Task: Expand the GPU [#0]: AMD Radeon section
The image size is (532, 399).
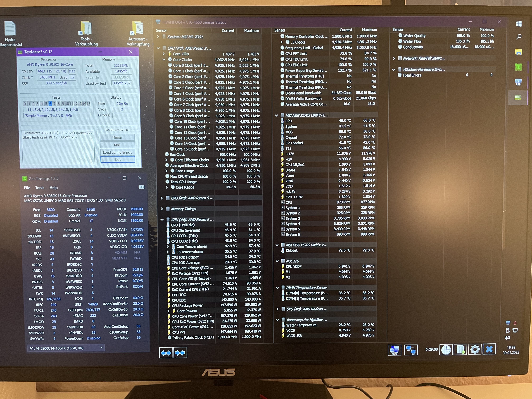Action: tap(277, 309)
